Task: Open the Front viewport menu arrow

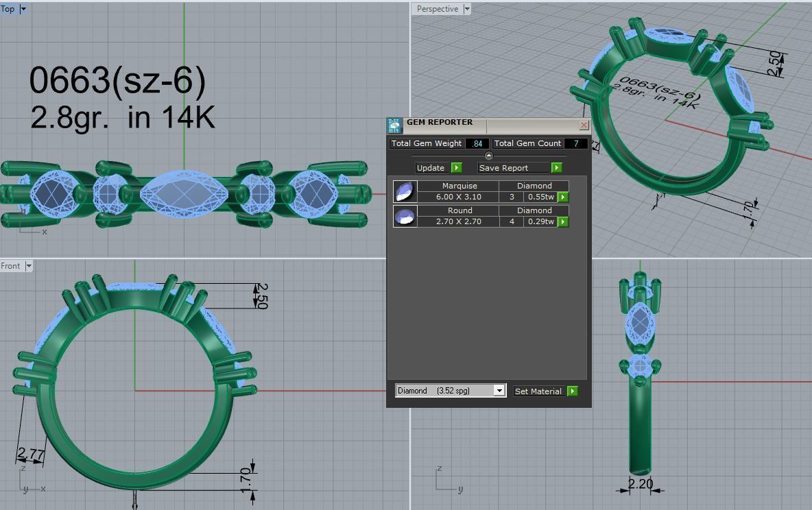Action: pos(29,265)
